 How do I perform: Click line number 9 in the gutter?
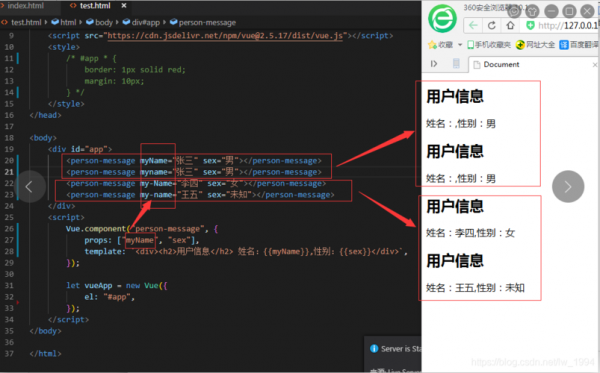(x=11, y=36)
